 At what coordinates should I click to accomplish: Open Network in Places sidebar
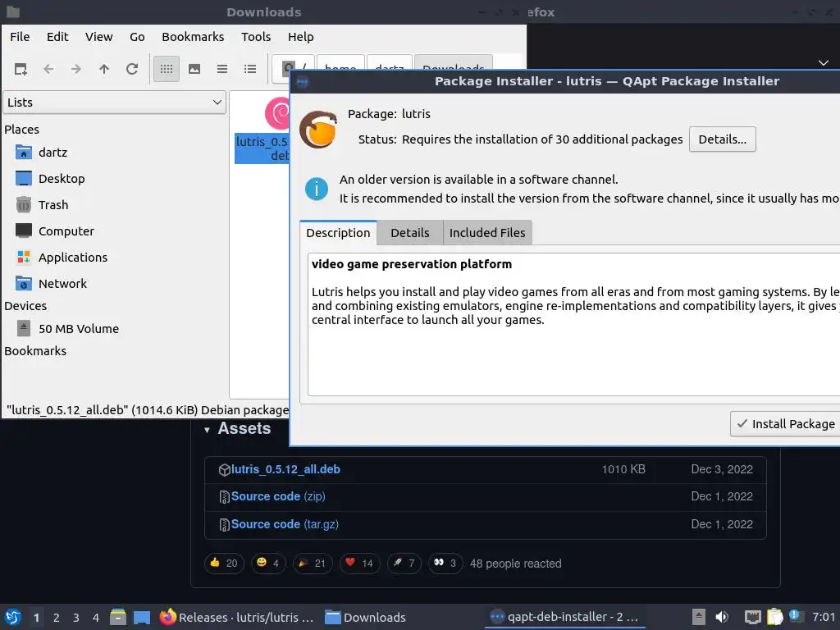pos(62,284)
